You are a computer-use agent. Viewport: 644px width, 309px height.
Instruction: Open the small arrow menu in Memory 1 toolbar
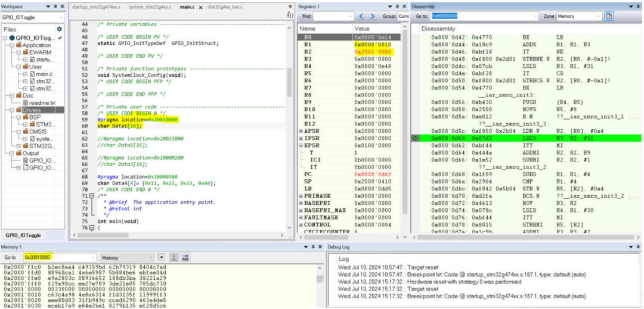click(162, 257)
